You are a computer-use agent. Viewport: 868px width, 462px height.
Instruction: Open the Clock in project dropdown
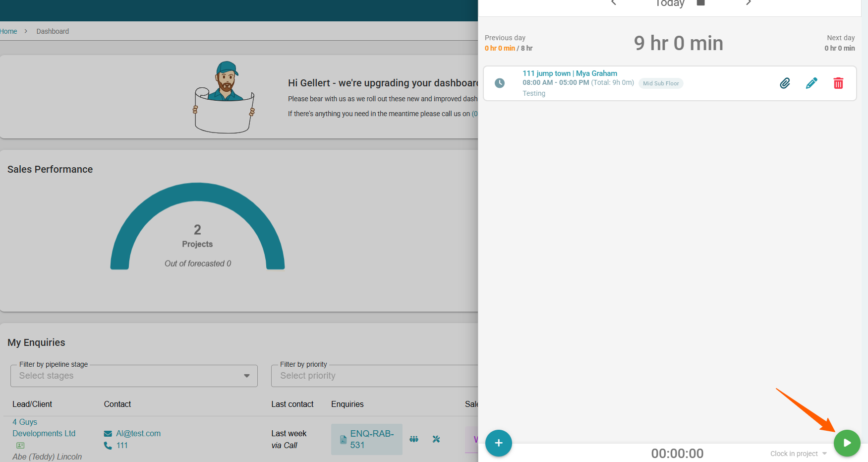tap(798, 454)
